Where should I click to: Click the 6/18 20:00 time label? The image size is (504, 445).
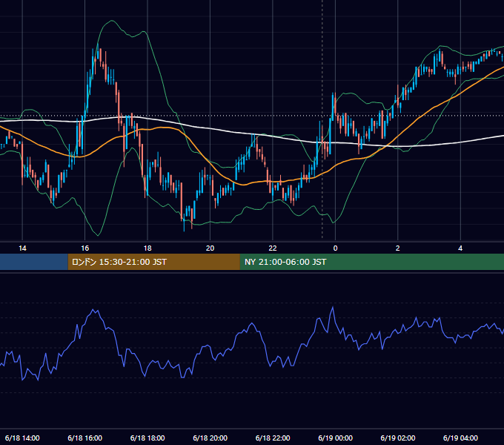point(210,438)
